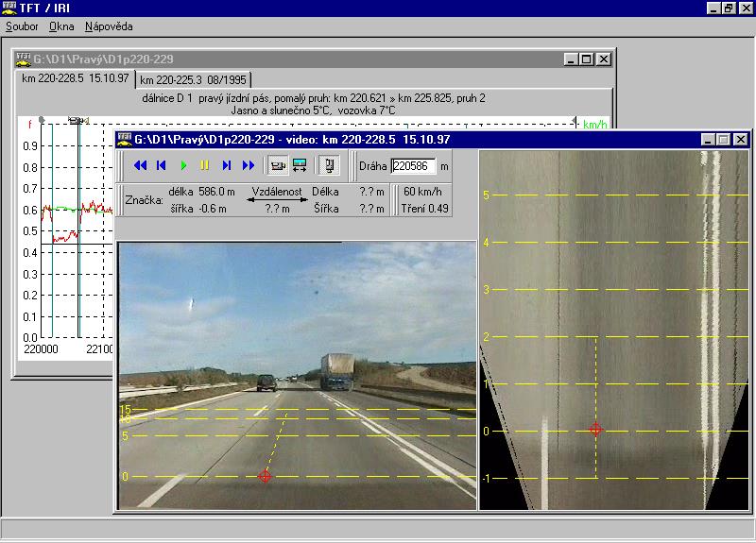
Task: Click the 'Jasno a slunečno 5°C, vozovka 7°C' weather line
Action: [313, 110]
